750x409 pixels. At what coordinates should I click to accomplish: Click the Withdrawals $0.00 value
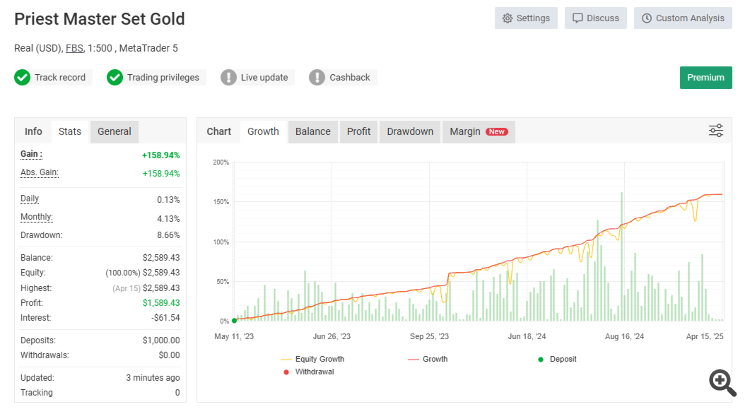169,355
